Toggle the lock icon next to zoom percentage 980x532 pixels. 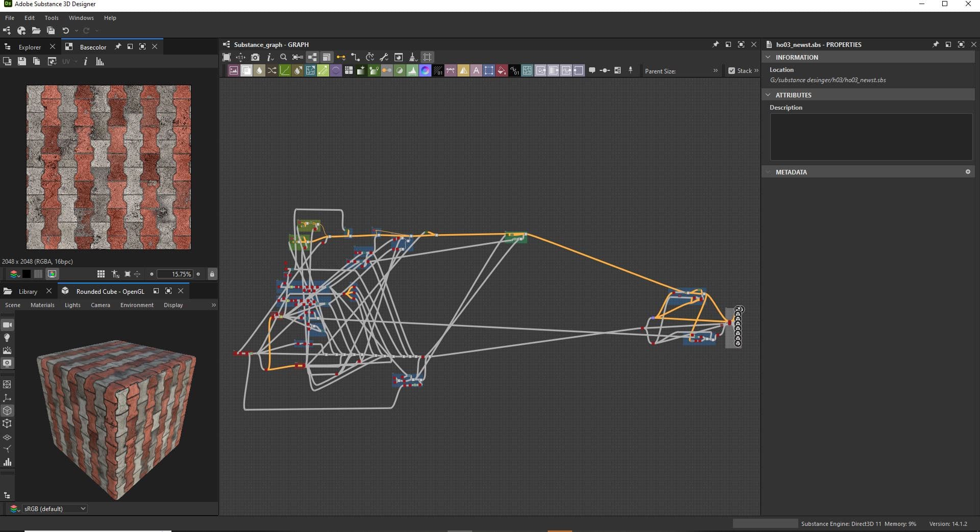212,274
